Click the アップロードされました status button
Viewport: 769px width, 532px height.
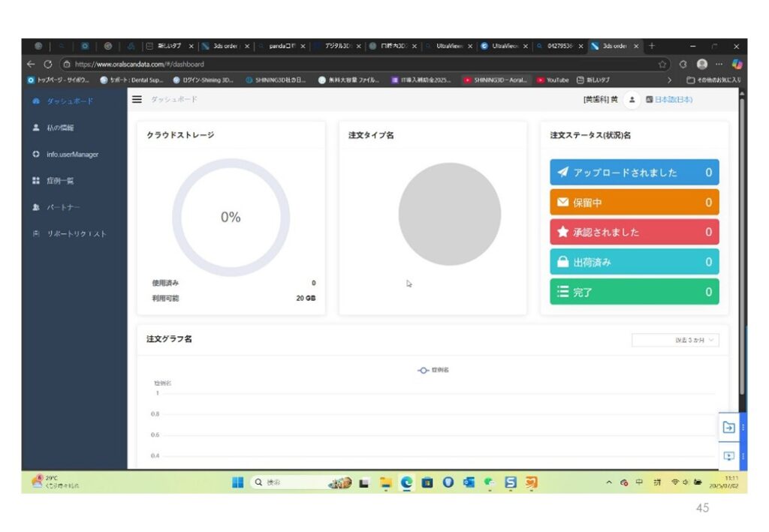[634, 173]
